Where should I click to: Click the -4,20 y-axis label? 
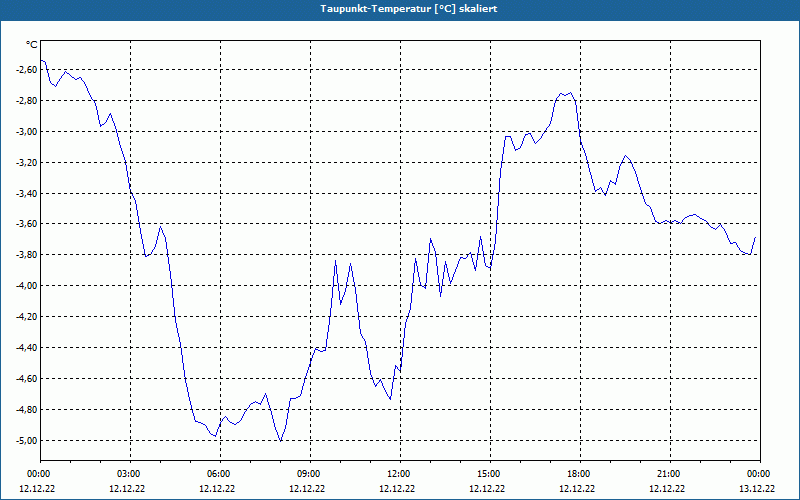(x=27, y=316)
